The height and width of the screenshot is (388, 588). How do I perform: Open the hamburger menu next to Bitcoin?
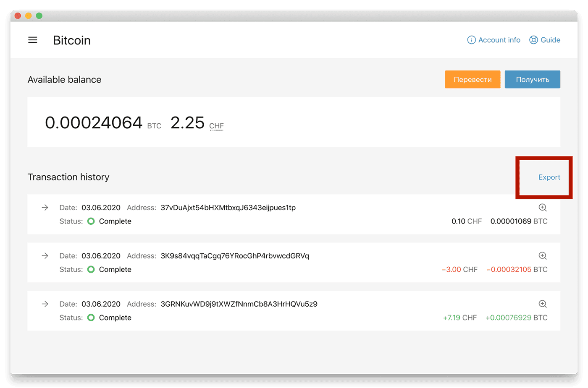coord(33,40)
